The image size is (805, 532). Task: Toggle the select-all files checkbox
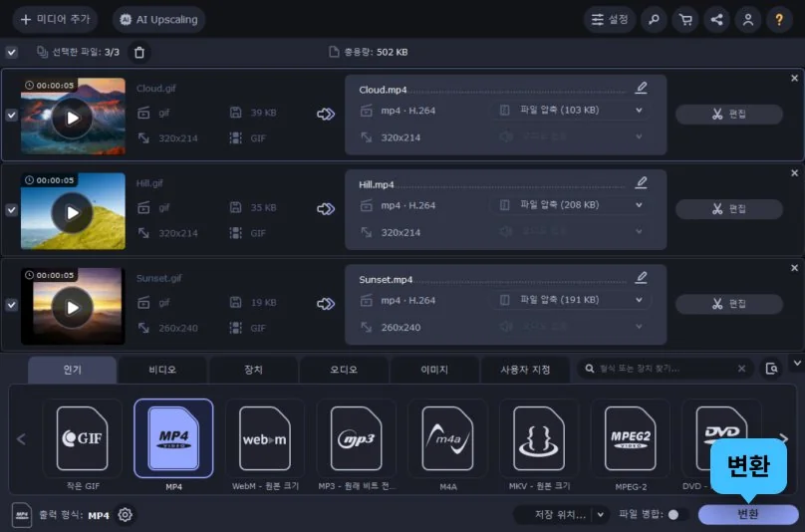click(x=11, y=52)
